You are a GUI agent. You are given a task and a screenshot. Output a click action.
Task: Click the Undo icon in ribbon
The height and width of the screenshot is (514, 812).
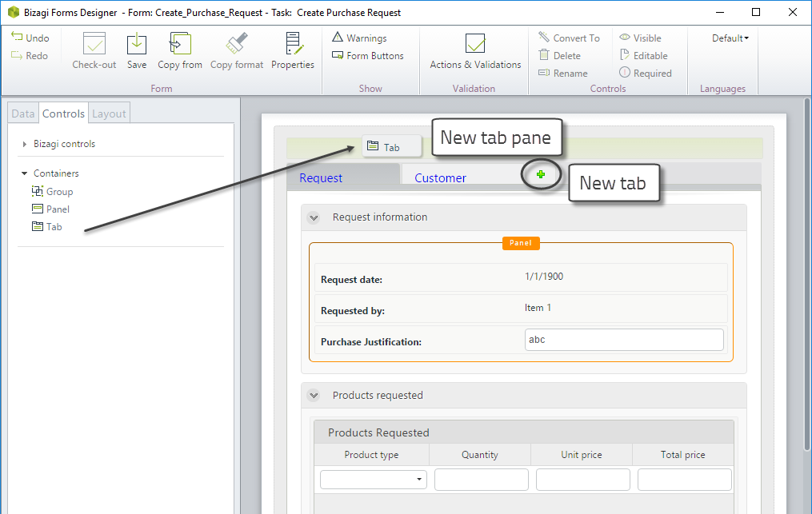pos(17,38)
